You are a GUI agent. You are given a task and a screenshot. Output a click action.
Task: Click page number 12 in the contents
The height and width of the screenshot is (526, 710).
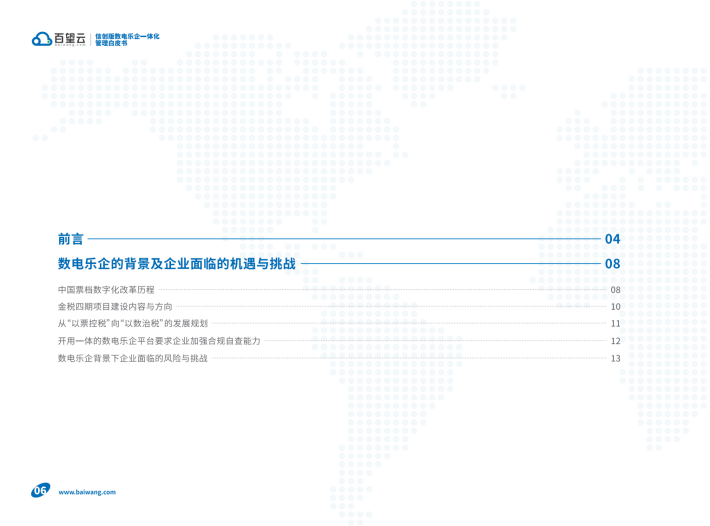pyautogui.click(x=616, y=341)
